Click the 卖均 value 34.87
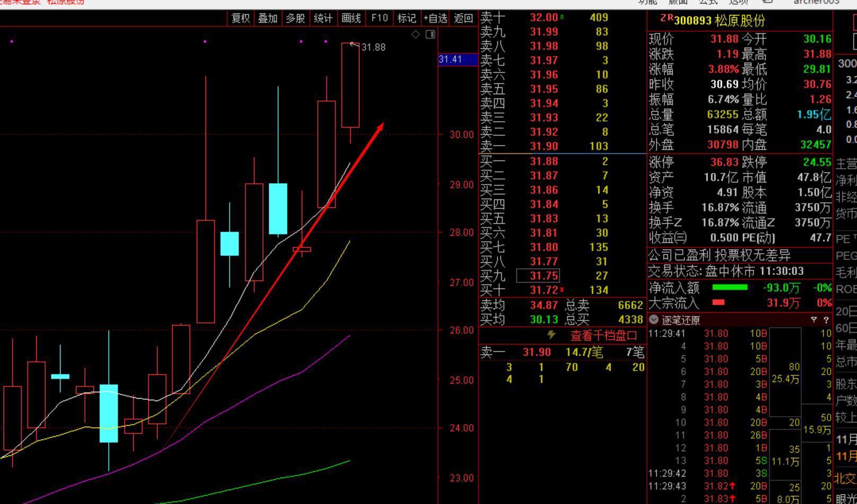The width and height of the screenshot is (857, 504). click(x=544, y=305)
